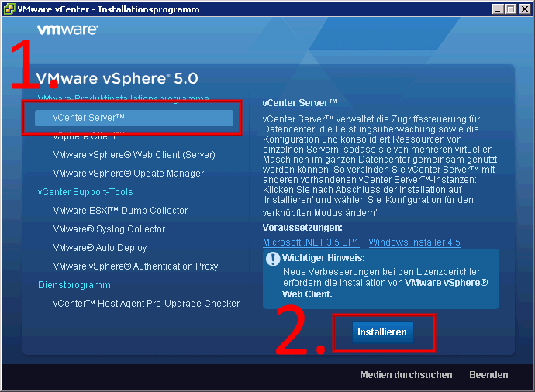Select VMware® Syslog Collector
This screenshot has height=392, width=535.
click(x=109, y=229)
